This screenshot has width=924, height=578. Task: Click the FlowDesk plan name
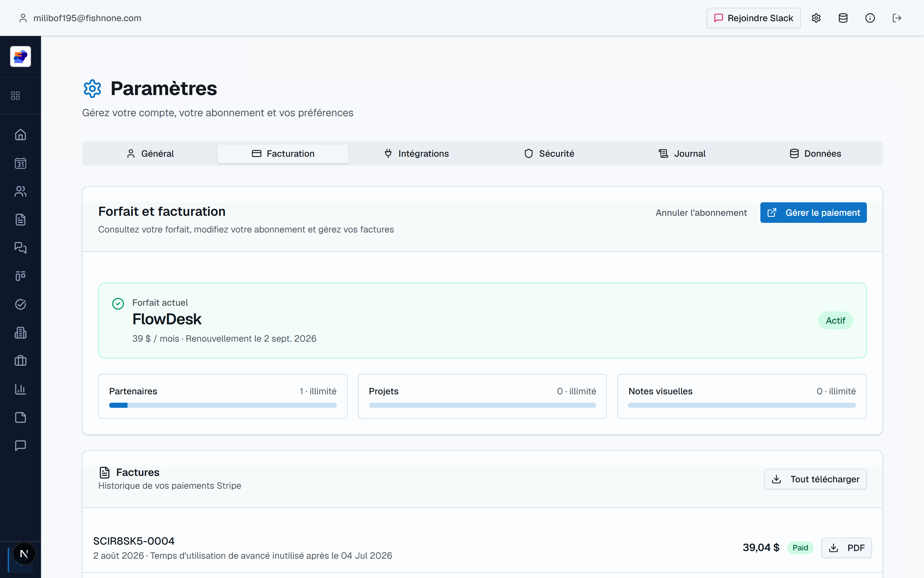167,319
